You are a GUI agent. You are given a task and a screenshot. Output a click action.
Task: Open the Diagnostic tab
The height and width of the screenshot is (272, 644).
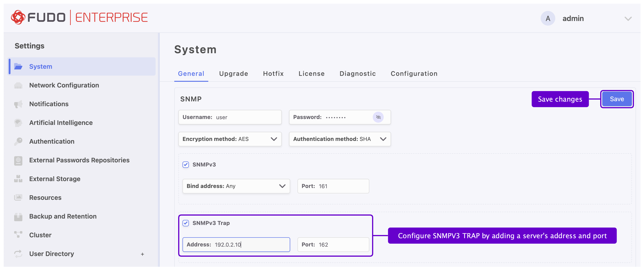coord(357,74)
